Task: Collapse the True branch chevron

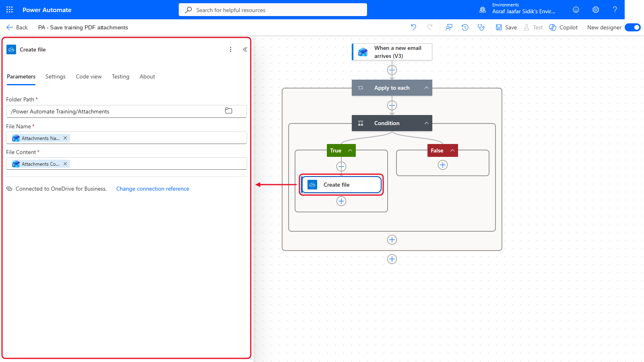Action: click(350, 150)
